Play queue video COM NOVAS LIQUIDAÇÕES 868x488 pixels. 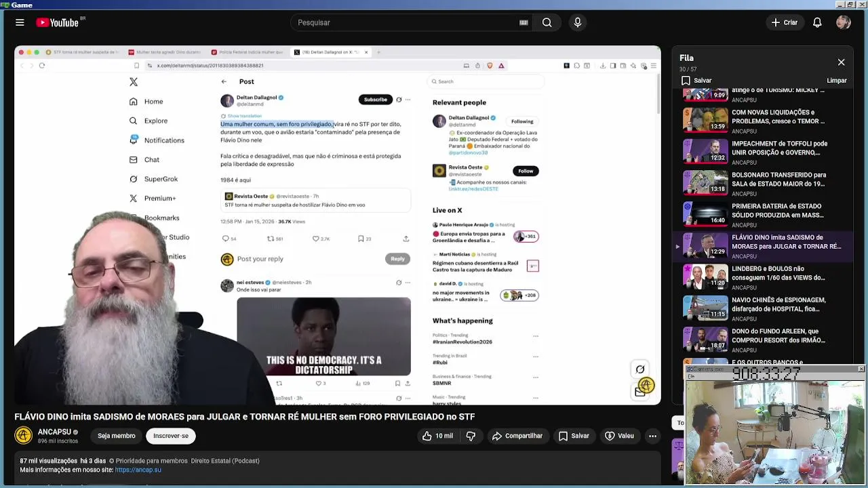(x=764, y=121)
